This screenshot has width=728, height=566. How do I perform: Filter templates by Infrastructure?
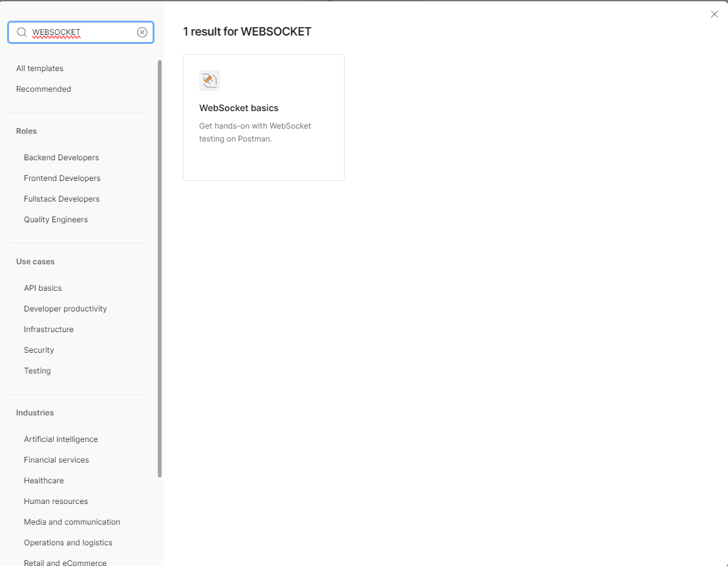pyautogui.click(x=48, y=329)
